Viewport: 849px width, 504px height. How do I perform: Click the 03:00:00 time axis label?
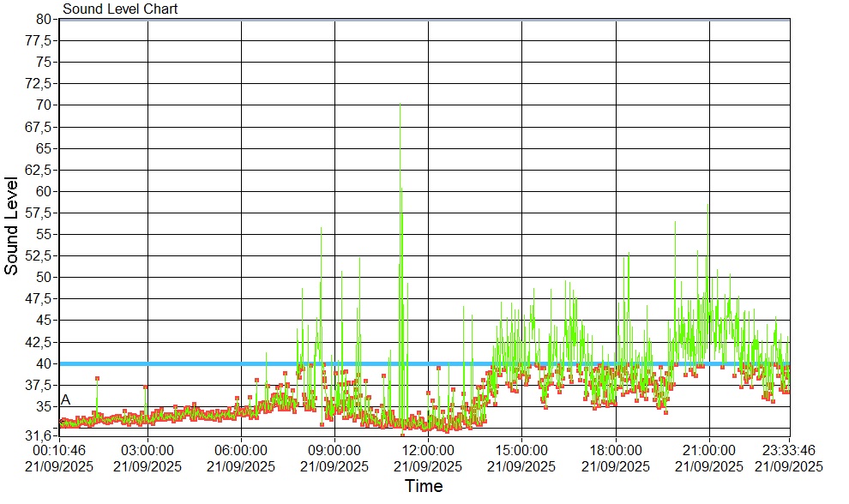148,449
